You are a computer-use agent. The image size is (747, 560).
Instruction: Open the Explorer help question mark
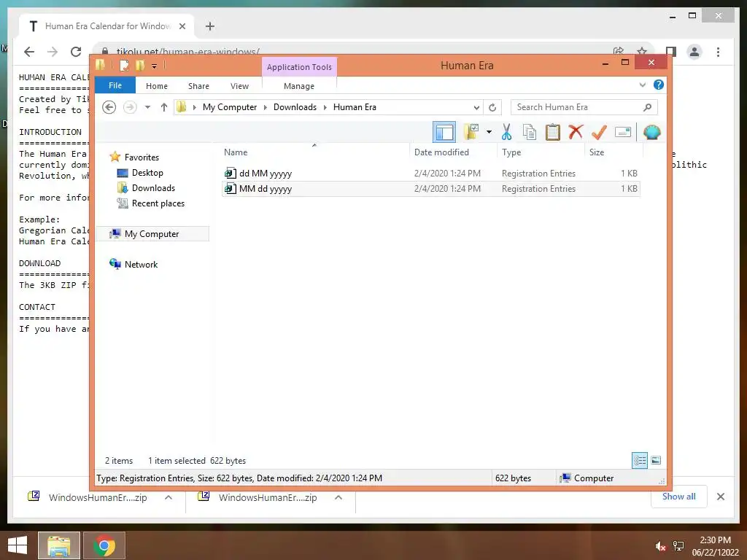point(659,85)
